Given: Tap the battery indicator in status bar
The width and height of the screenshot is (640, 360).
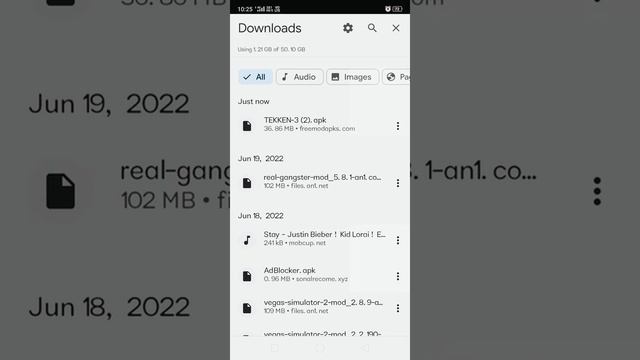Looking at the screenshot, I should [x=397, y=9].
